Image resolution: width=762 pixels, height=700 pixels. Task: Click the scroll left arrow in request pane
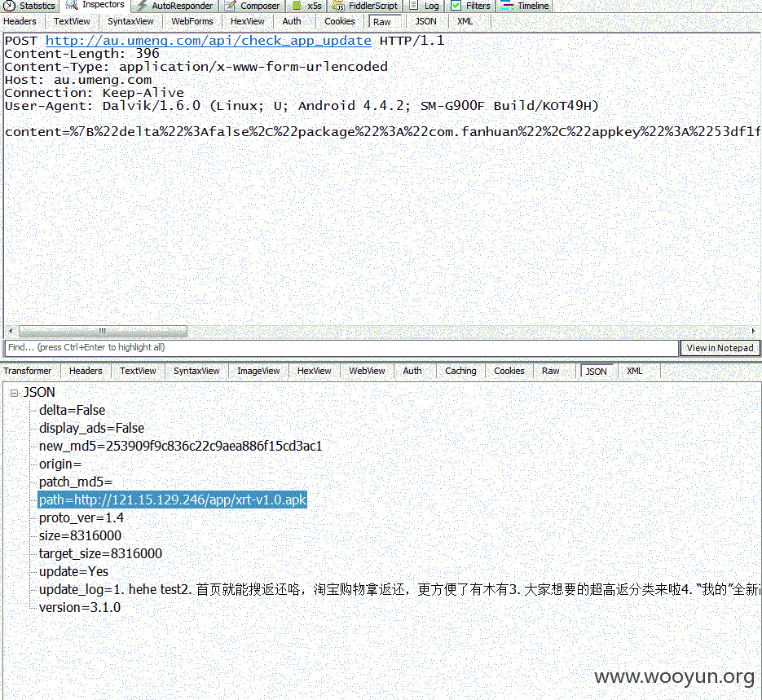(11, 331)
